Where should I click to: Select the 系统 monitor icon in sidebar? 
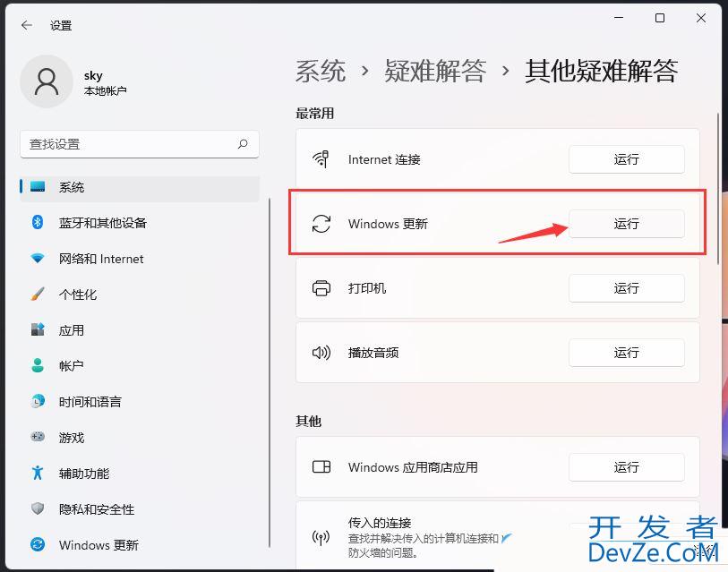pos(38,187)
